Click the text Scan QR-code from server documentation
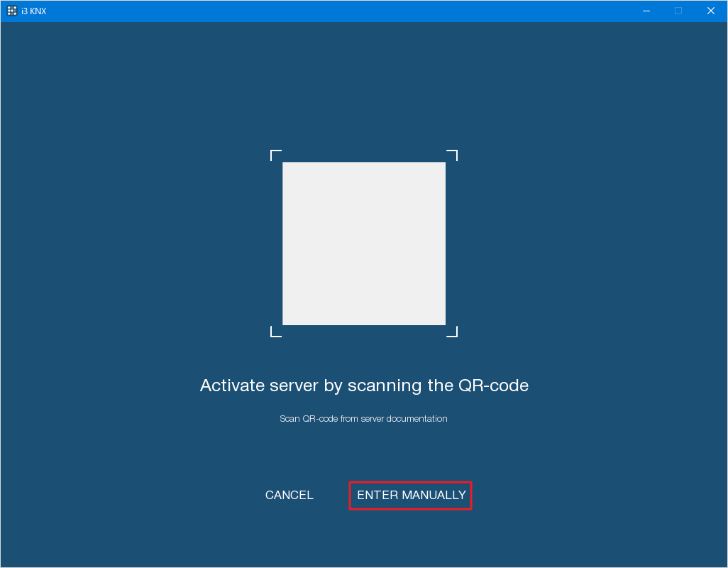Viewport: 728px width, 568px height. (363, 418)
